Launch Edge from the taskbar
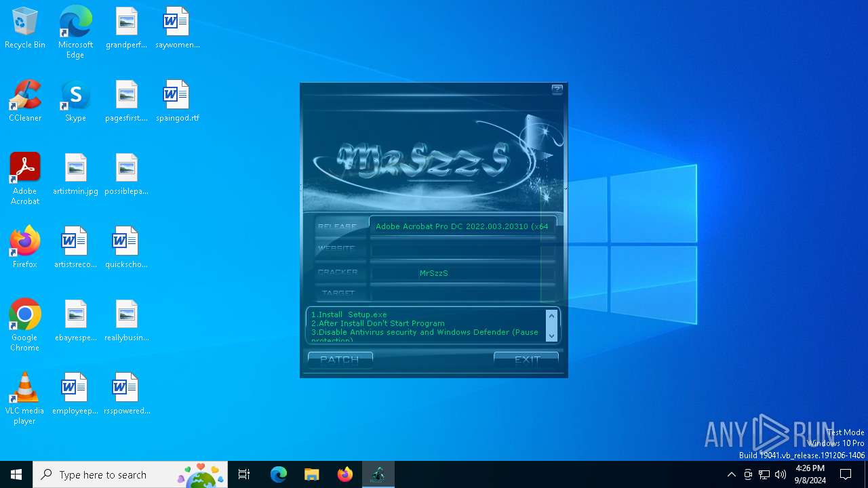 pos(279,474)
